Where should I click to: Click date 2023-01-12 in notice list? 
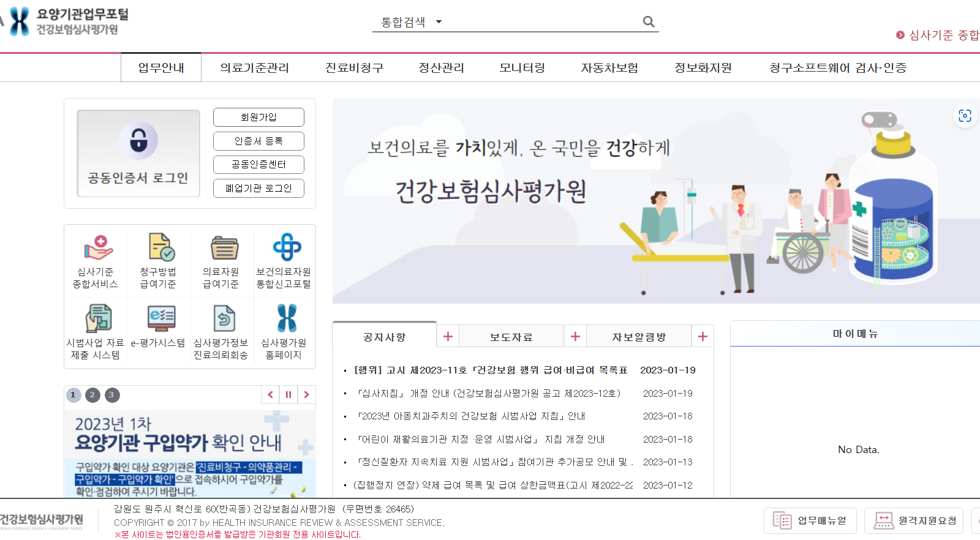pyautogui.click(x=668, y=485)
